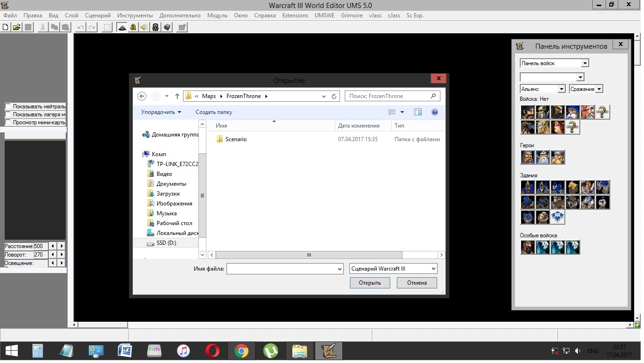Refresh the FrozenThrone folder listing
Image resolution: width=644 pixels, height=363 pixels.
tap(334, 96)
